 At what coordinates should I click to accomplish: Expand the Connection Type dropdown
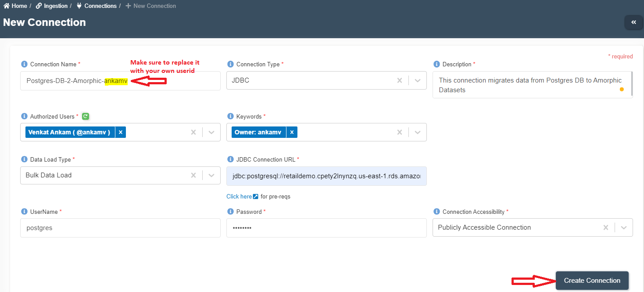click(418, 81)
